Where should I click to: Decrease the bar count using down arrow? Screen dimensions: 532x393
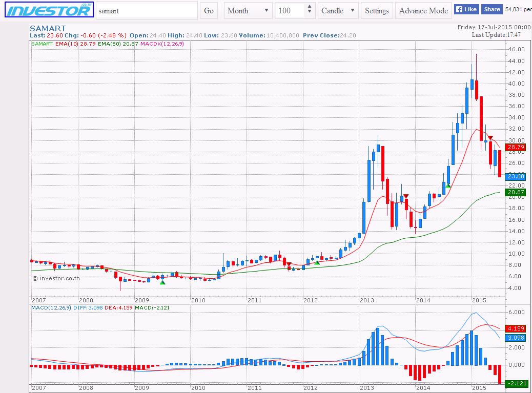point(309,14)
